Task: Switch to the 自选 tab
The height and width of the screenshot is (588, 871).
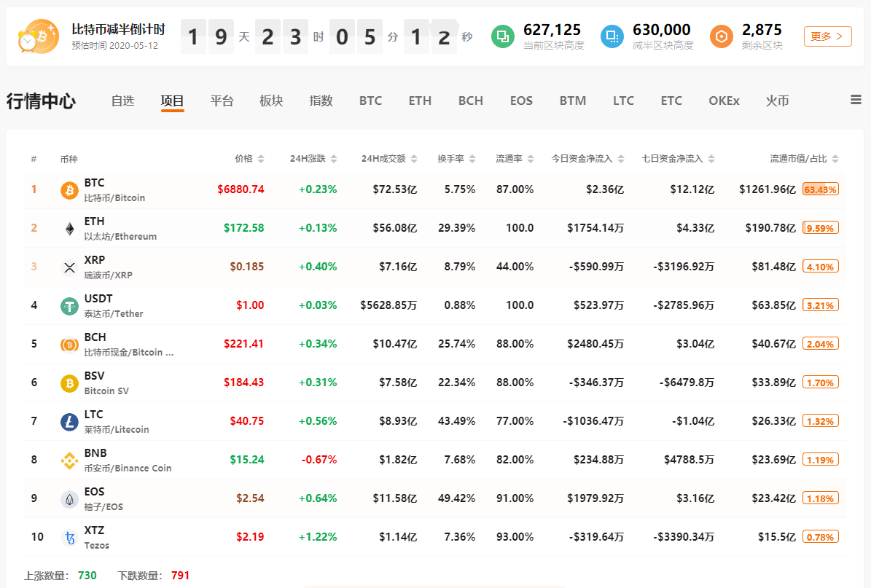Action: [x=122, y=101]
